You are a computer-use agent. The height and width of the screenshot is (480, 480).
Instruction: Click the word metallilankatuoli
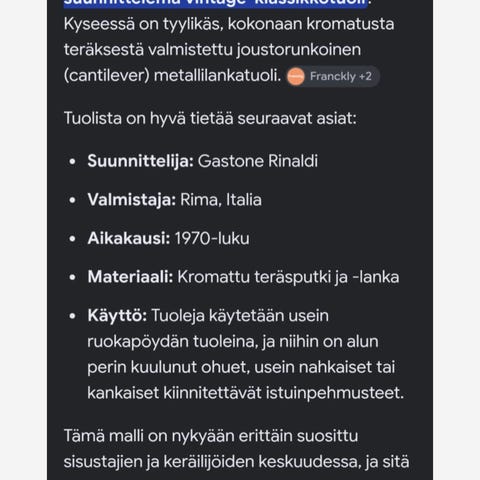pos(217,75)
